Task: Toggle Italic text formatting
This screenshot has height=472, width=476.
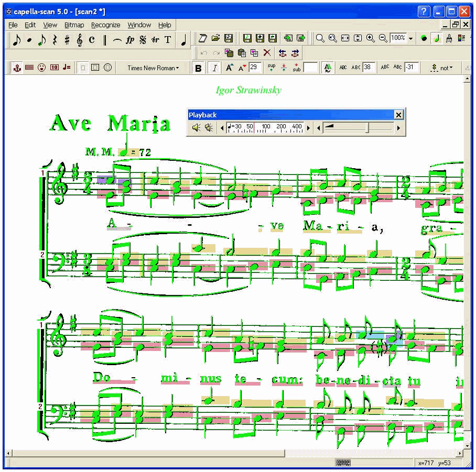Action: [214, 68]
